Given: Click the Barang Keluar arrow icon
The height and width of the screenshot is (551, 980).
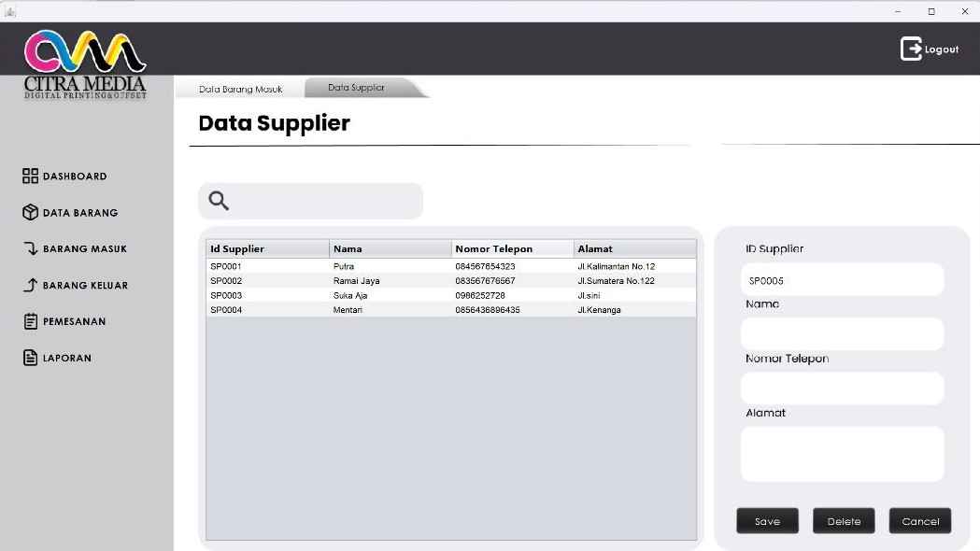Looking at the screenshot, I should point(30,285).
